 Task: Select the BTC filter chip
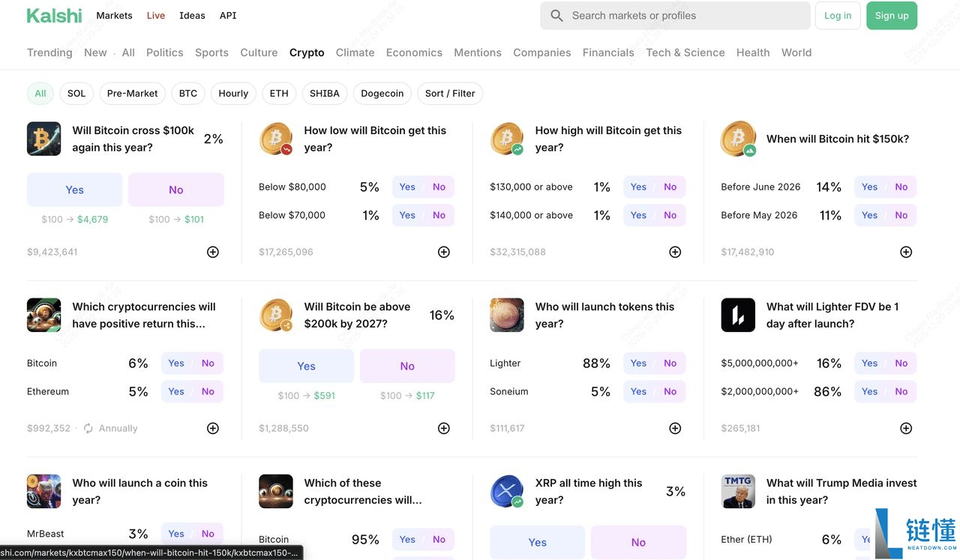(x=188, y=94)
